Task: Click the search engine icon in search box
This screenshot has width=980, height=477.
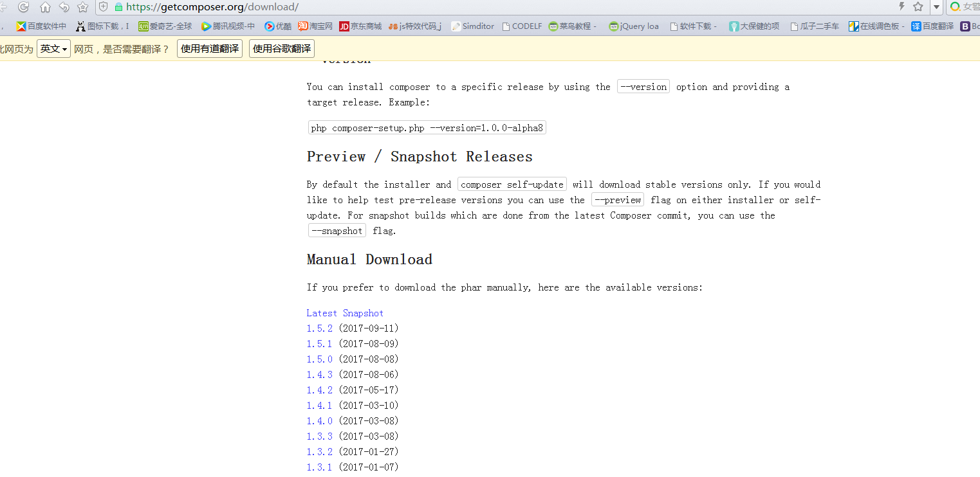Action: click(x=955, y=7)
